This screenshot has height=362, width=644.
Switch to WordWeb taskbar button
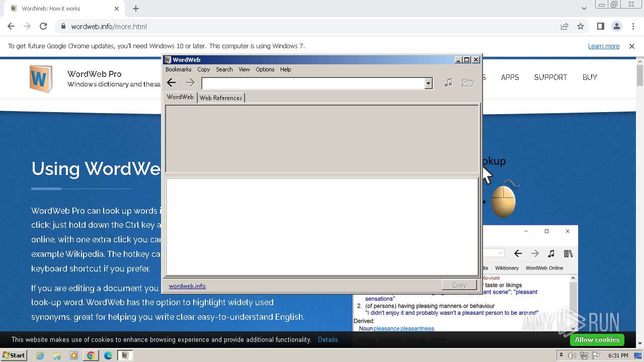[125, 355]
